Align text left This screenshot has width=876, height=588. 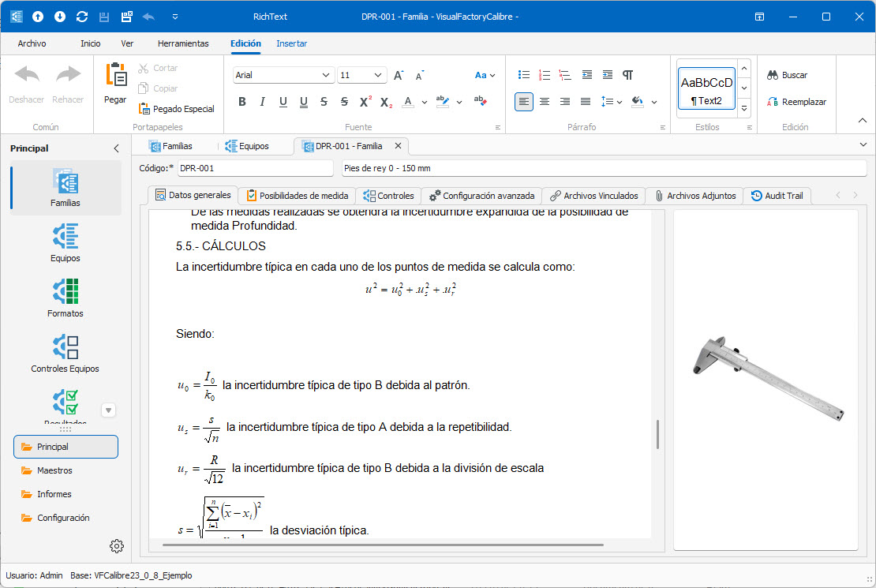523,102
